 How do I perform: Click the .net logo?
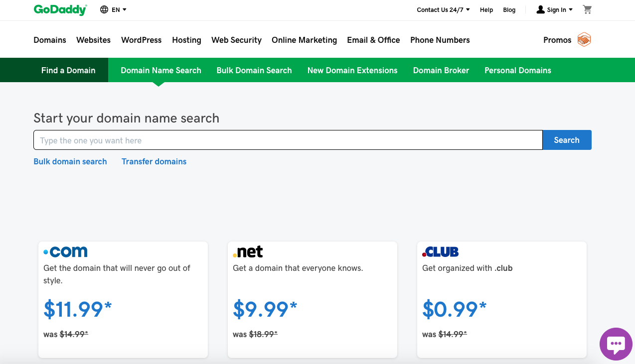248,252
